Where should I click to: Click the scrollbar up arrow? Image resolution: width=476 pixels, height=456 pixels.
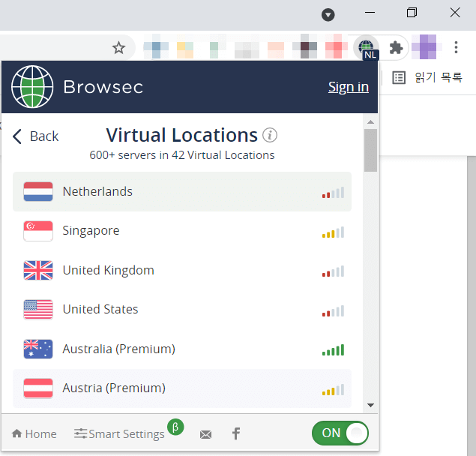click(x=370, y=122)
